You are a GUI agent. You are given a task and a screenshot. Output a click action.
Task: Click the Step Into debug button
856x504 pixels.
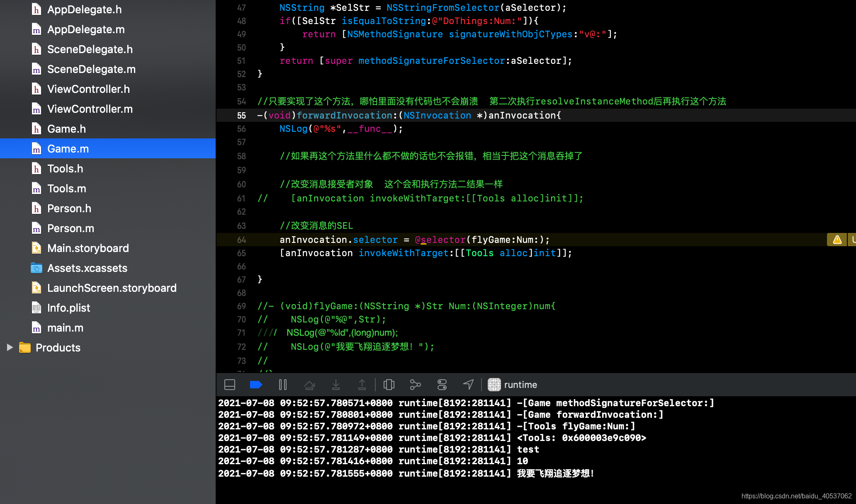point(336,385)
